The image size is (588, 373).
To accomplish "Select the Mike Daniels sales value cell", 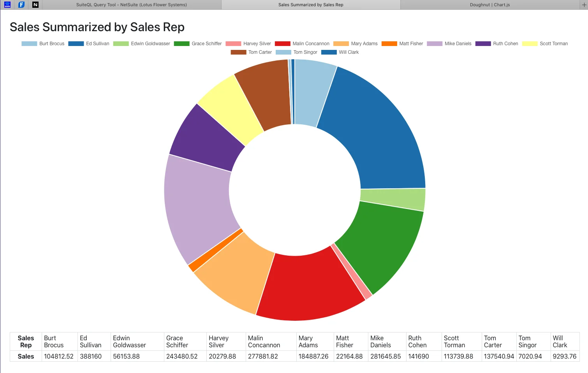I will click(386, 356).
